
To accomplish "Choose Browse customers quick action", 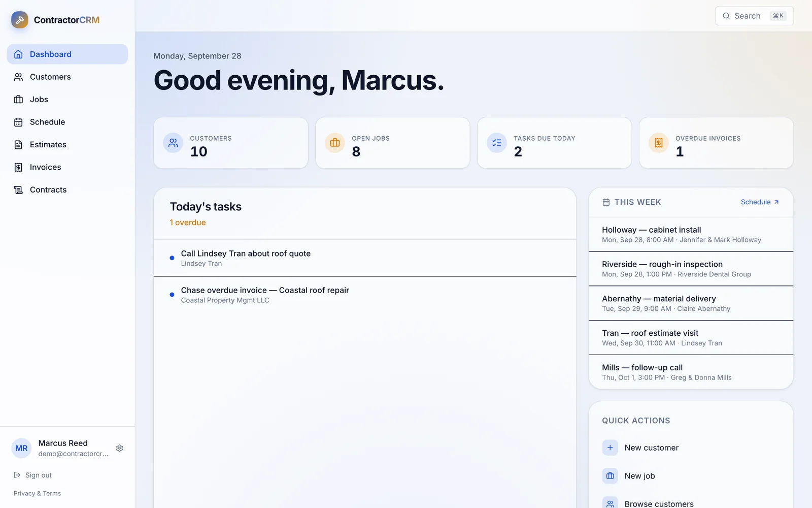I will [691, 502].
